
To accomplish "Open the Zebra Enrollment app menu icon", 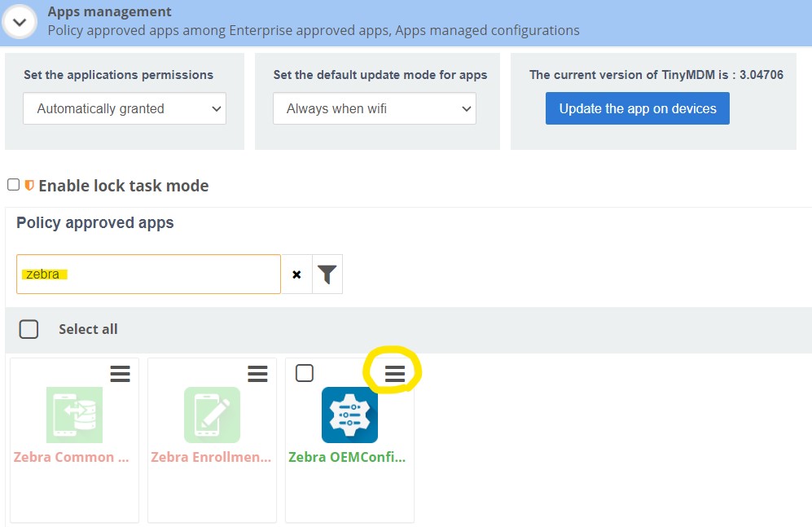I will [x=257, y=373].
